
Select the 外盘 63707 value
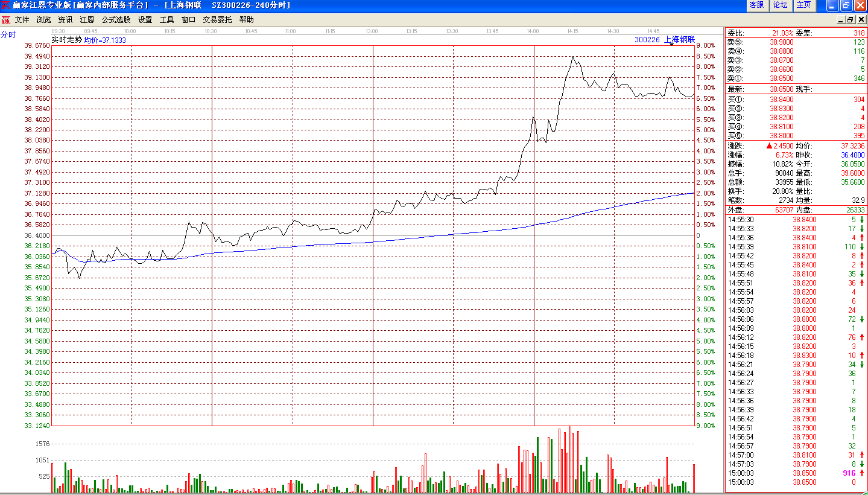point(784,210)
